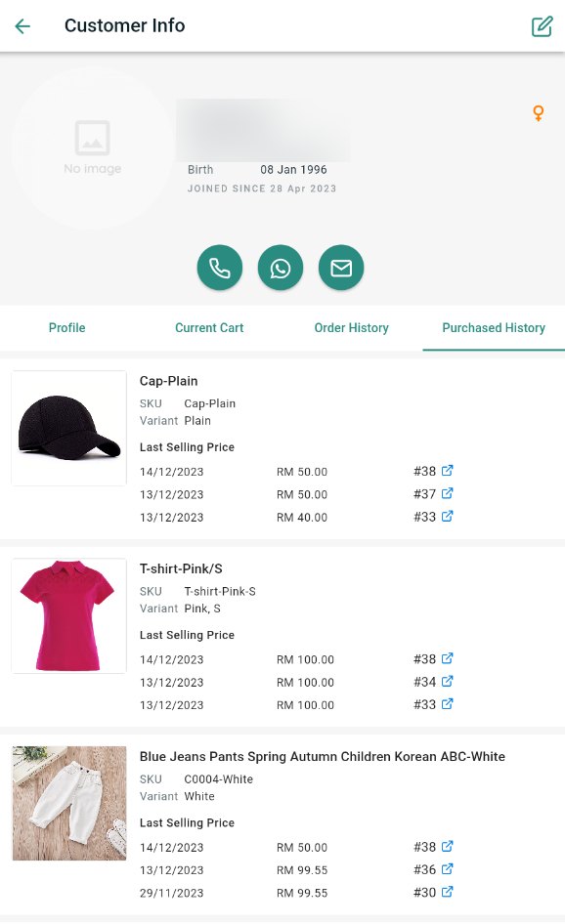Screen dimensions: 565x924
Task: Click the black cap product thumbnail
Action: point(69,428)
